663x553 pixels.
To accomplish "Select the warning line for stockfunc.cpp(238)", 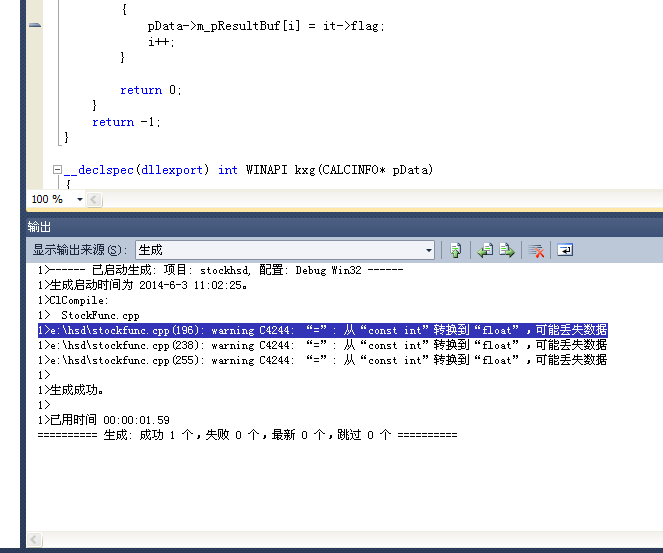I will (323, 345).
